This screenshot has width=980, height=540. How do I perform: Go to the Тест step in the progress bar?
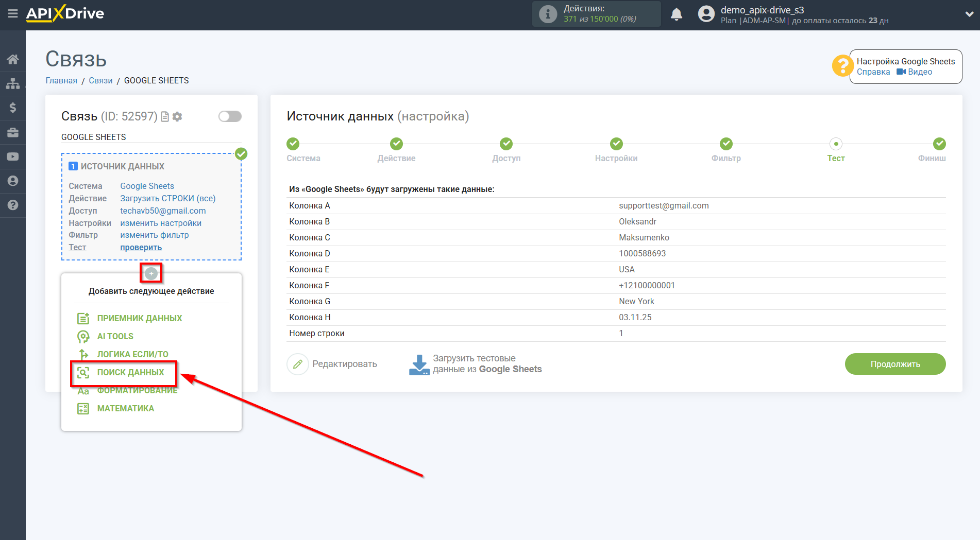click(836, 144)
